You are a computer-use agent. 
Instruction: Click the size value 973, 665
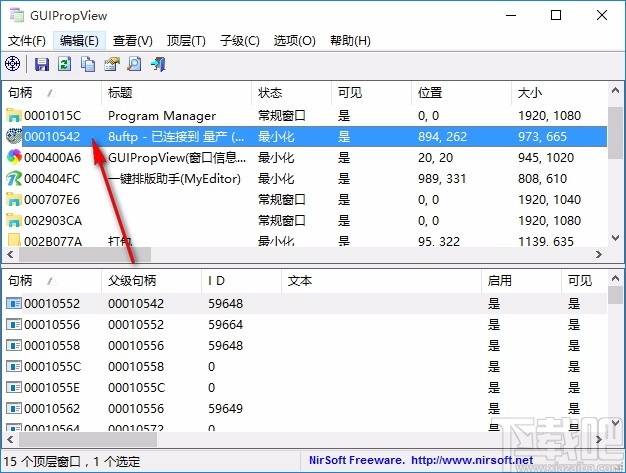(543, 137)
